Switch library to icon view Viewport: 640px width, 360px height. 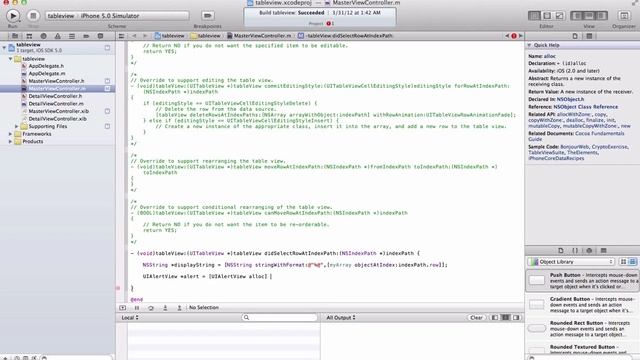(x=623, y=262)
